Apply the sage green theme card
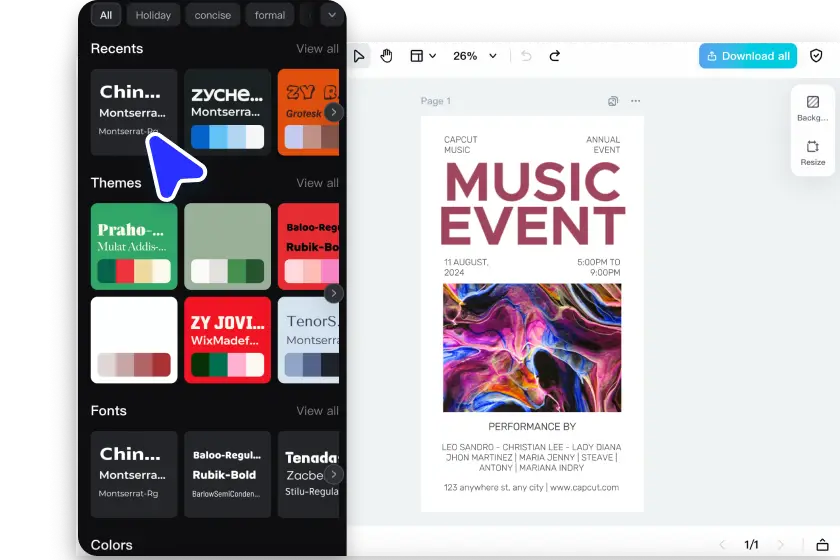 (x=228, y=247)
